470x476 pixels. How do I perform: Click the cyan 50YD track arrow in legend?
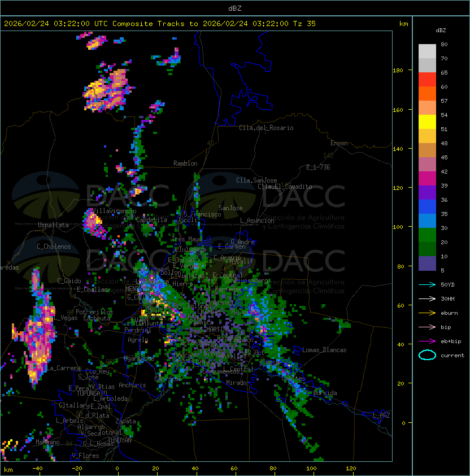point(427,284)
